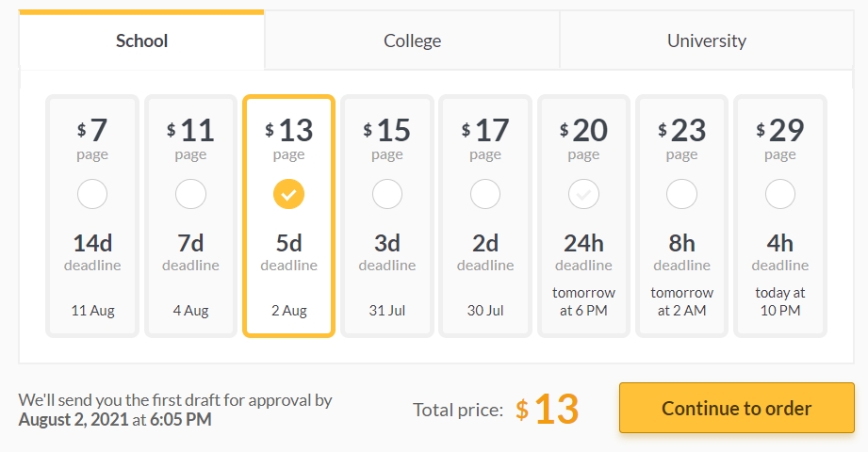Click the tomorrow at 2 AM label
868x452 pixels.
tap(681, 301)
